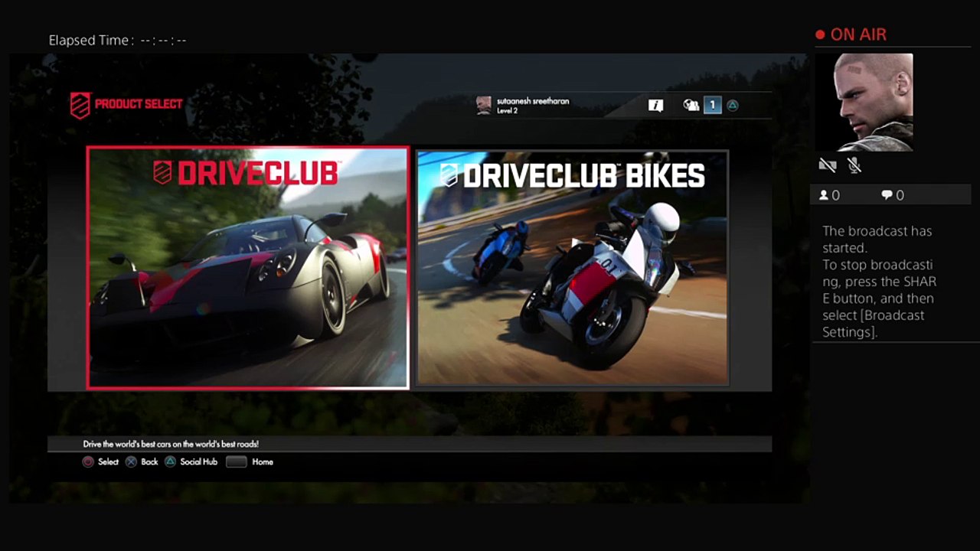Select the DRIVECLUB cars product tile
Screen dimensions: 980x551
[x=248, y=268]
